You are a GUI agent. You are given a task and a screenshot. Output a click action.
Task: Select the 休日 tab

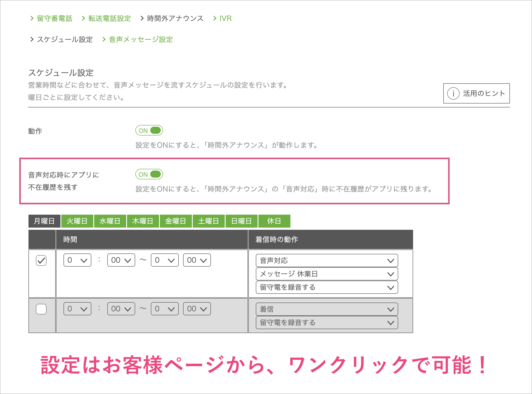tap(274, 221)
